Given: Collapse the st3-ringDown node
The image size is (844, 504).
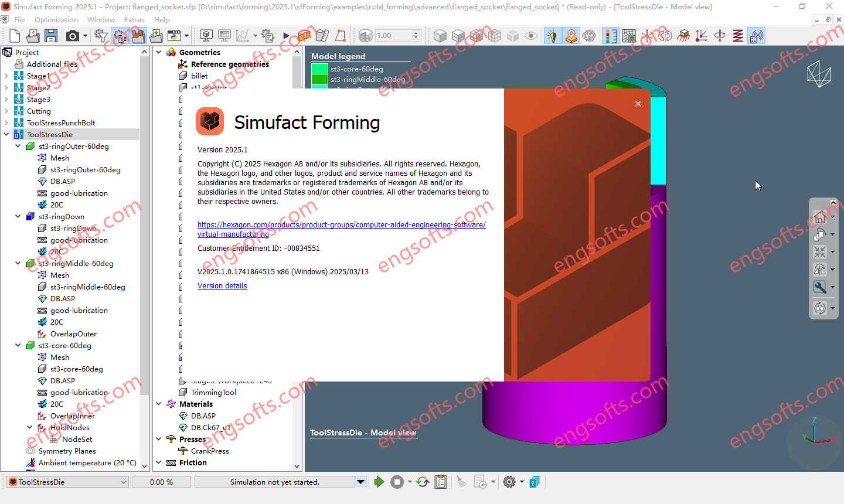Looking at the screenshot, I should pyautogui.click(x=18, y=216).
